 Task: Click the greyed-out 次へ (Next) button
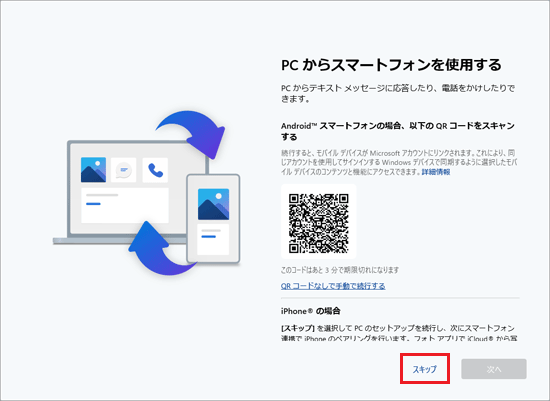494,369
